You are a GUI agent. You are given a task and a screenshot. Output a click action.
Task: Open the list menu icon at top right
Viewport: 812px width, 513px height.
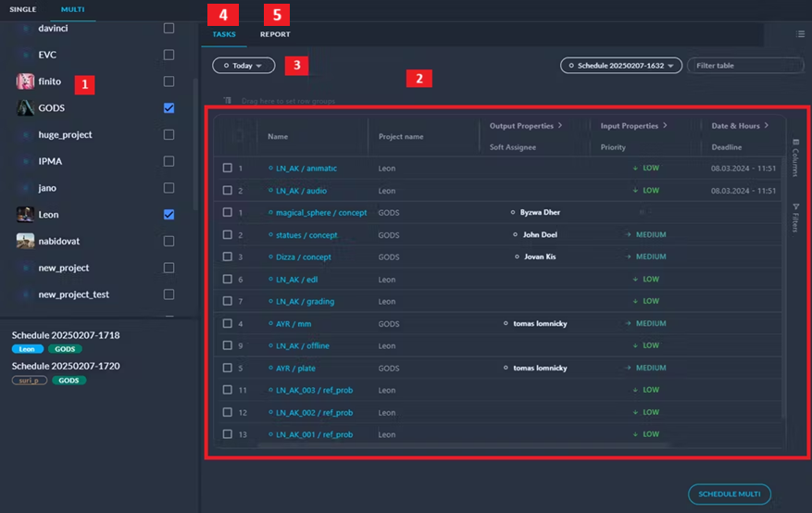(801, 33)
